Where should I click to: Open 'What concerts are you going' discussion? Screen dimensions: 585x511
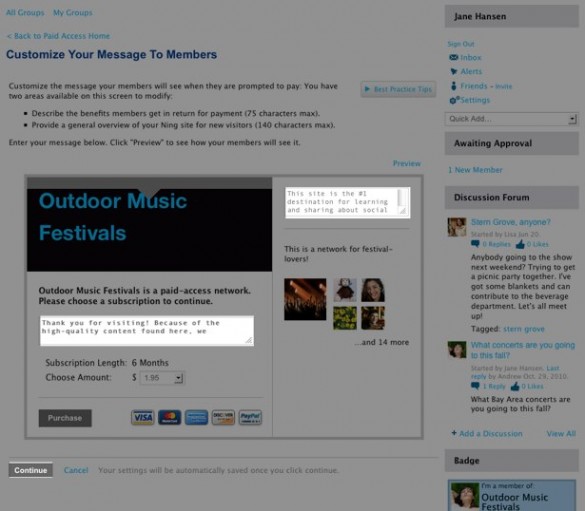click(523, 350)
